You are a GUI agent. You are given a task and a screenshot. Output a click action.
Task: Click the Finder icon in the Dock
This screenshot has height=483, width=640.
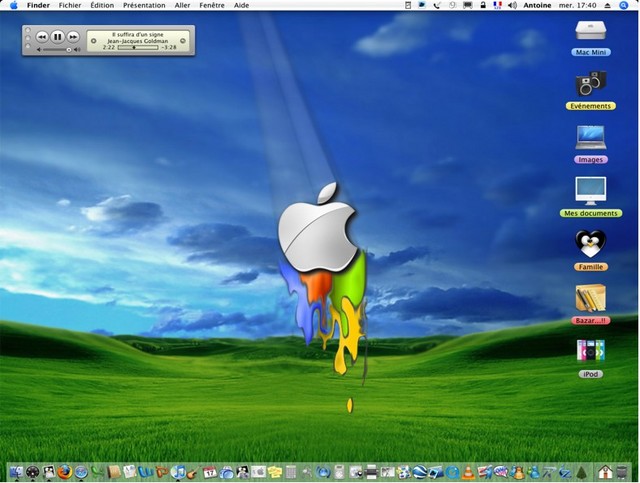[16, 472]
